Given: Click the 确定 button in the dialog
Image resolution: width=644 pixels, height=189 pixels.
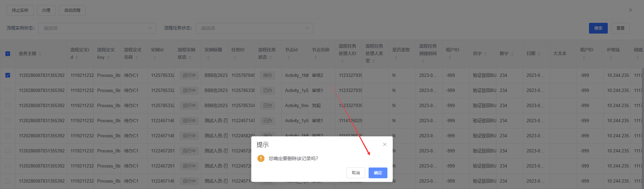Looking at the screenshot, I should (x=378, y=173).
